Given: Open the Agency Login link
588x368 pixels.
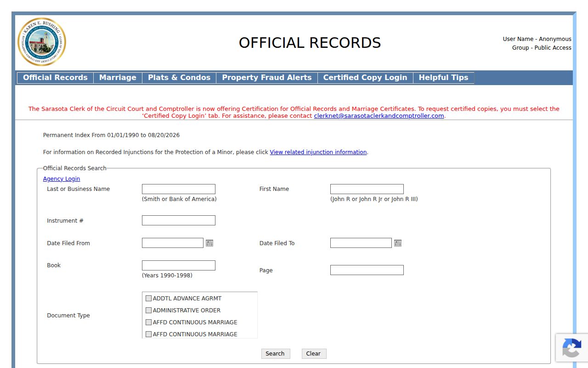Looking at the screenshot, I should (62, 179).
